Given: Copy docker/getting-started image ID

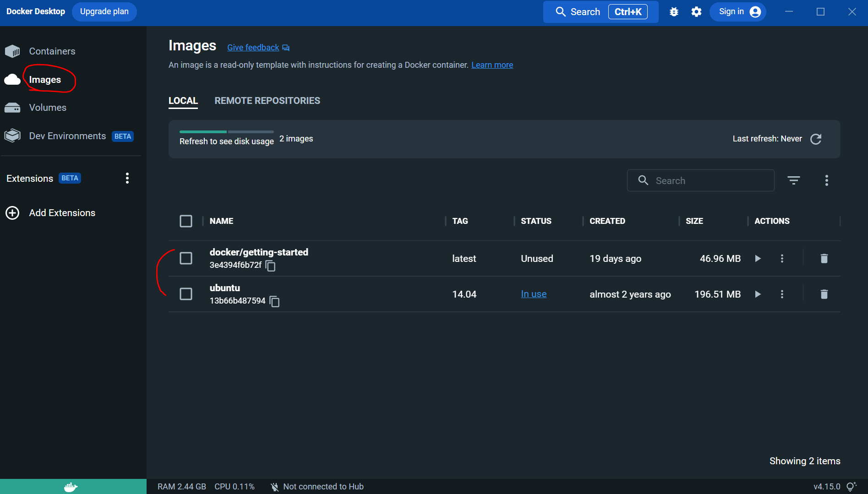Looking at the screenshot, I should (x=271, y=266).
